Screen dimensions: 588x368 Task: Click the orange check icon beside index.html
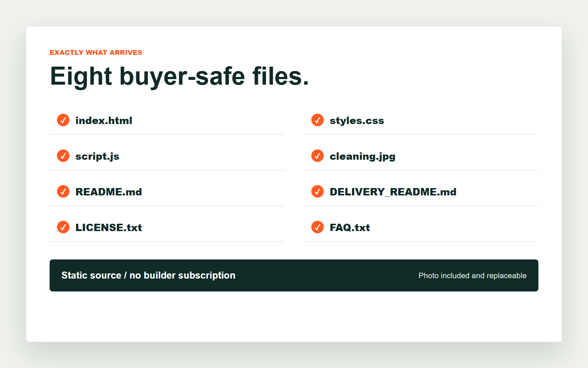[x=63, y=120]
